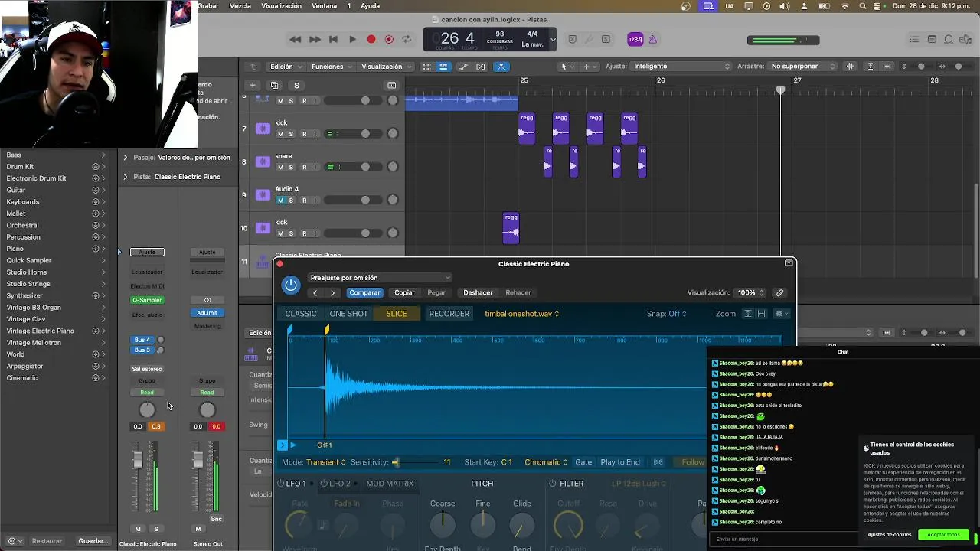This screenshot has height=551, width=980.
Task: Open the Ventana menu in menu bar
Action: 325,6
